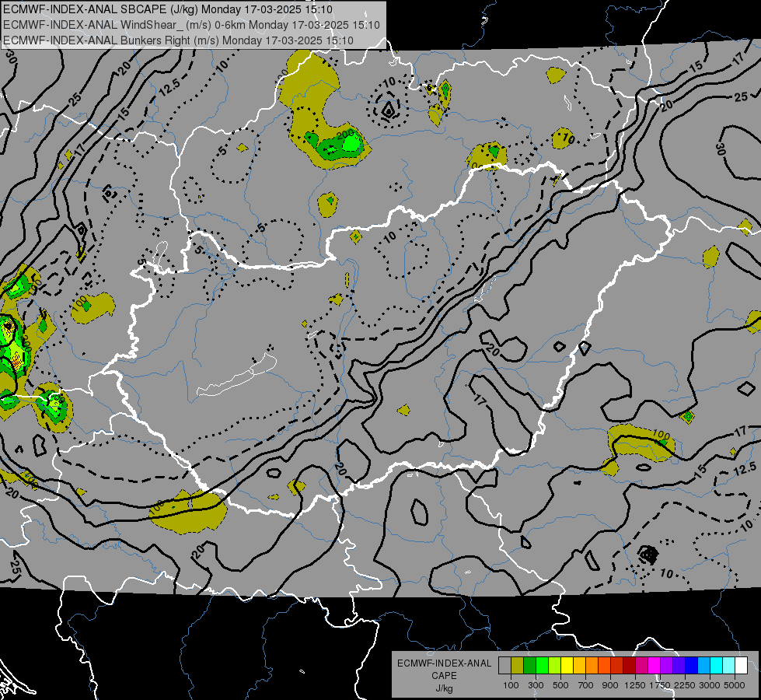Pick the dark green legend swatch
Image resolution: width=761 pixels, height=700 pixels.
(x=529, y=665)
